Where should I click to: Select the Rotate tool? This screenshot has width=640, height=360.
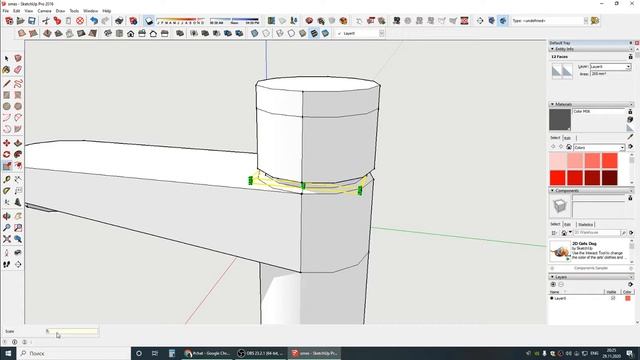pyautogui.click(x=7, y=154)
